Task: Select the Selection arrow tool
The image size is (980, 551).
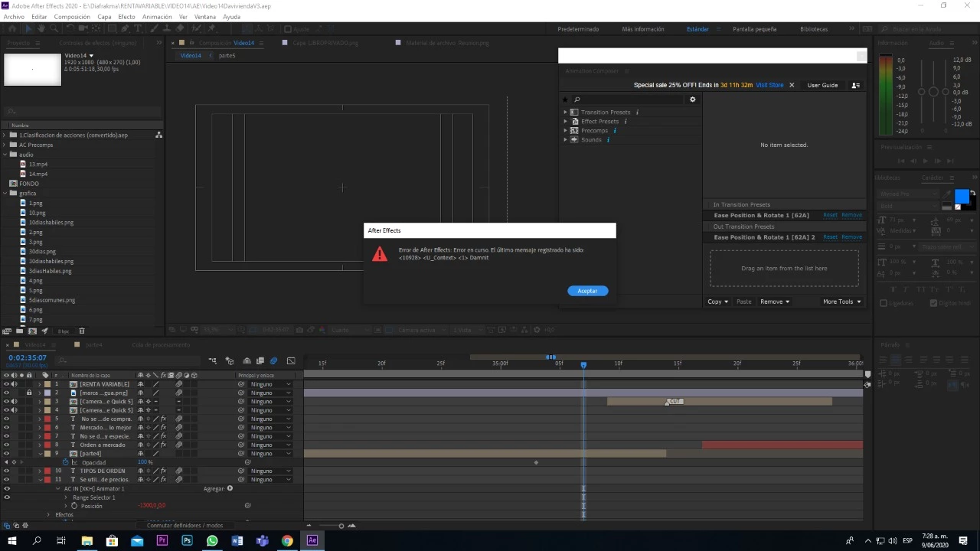Action: pos(28,29)
